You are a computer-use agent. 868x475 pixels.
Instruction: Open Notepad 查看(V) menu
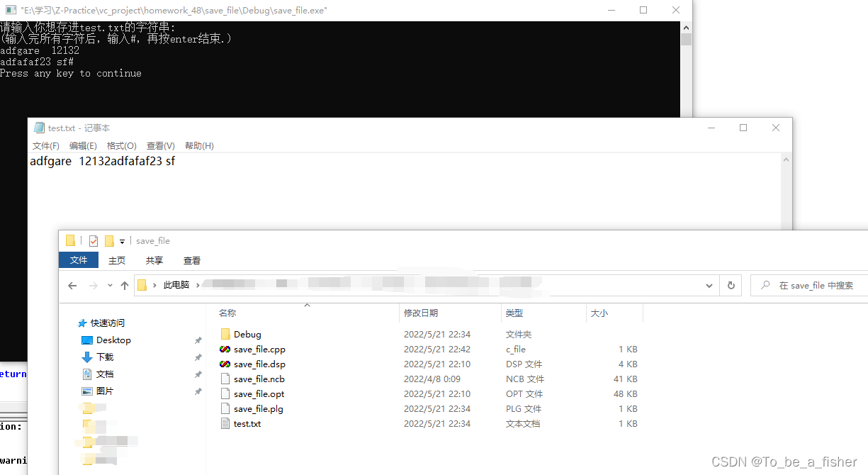pyautogui.click(x=161, y=145)
